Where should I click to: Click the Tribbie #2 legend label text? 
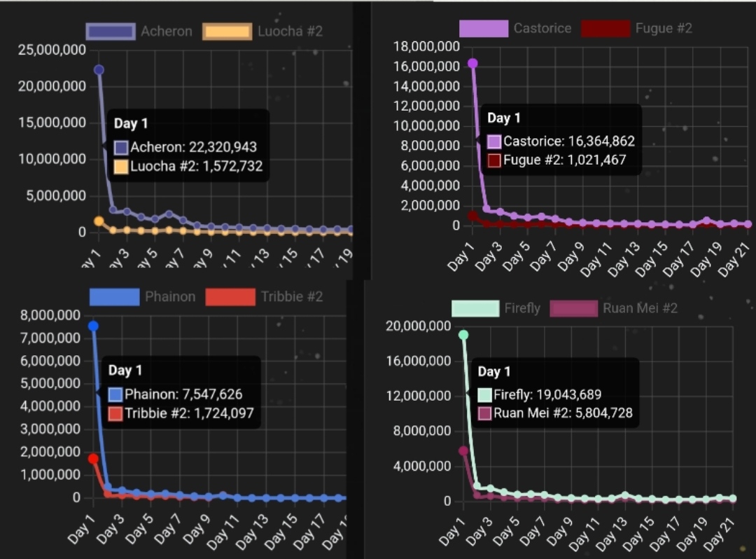pyautogui.click(x=292, y=296)
